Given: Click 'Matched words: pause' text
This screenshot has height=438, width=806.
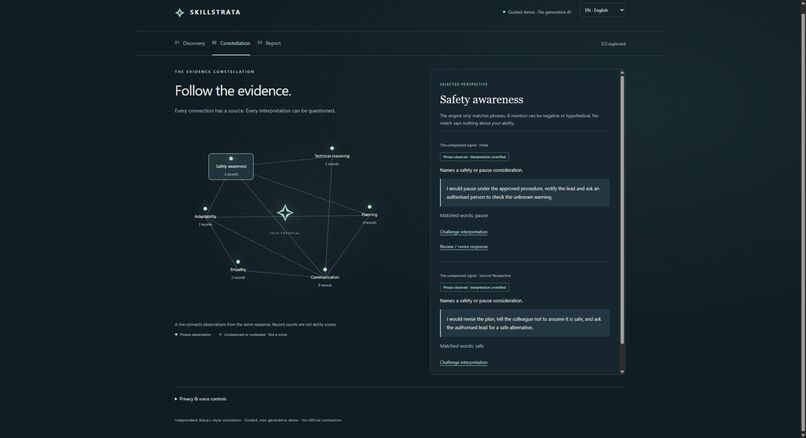Looking at the screenshot, I should [464, 215].
